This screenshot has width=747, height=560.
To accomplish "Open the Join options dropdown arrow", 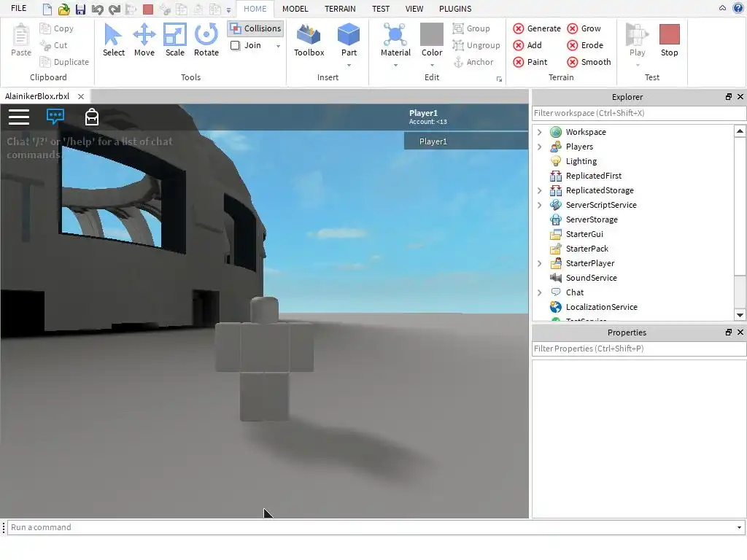I will [x=278, y=46].
